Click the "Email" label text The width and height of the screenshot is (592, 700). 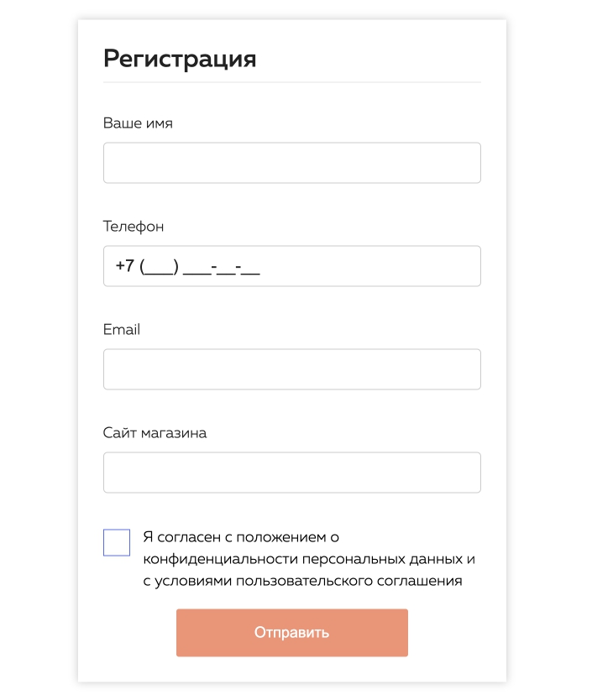click(121, 329)
